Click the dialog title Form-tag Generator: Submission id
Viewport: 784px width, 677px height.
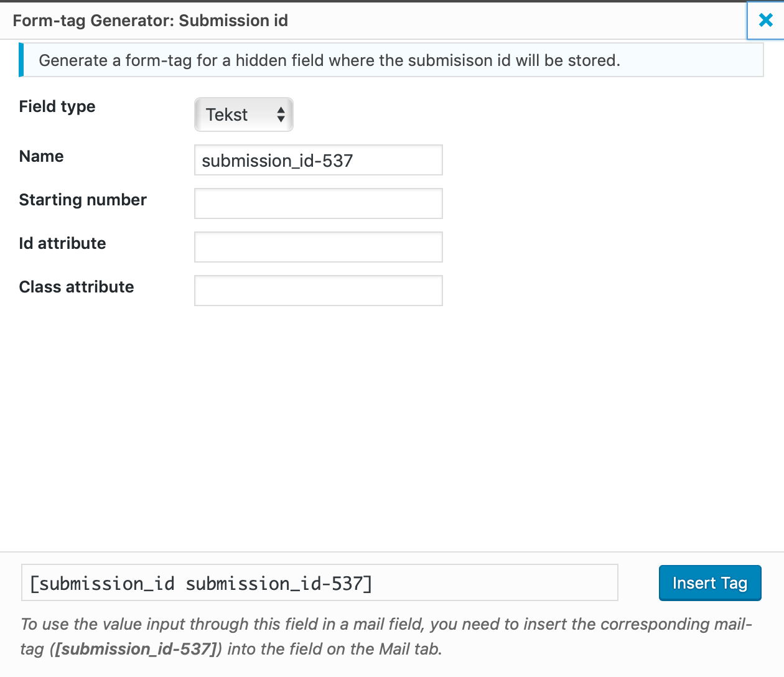151,21
